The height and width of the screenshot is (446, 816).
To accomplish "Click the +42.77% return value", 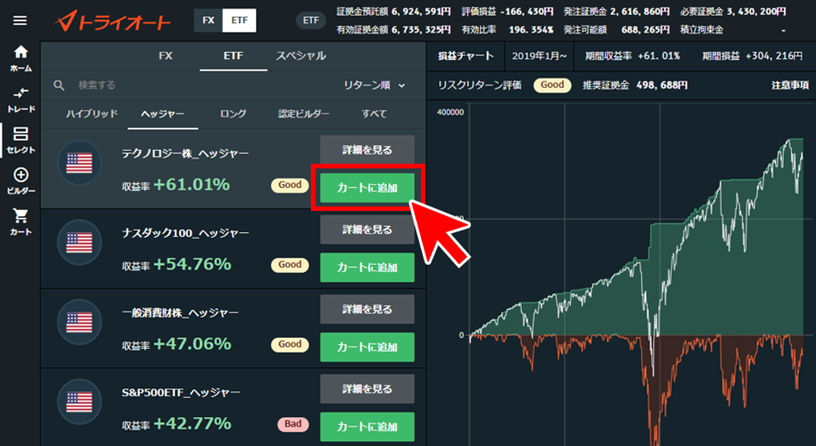I will 192,424.
